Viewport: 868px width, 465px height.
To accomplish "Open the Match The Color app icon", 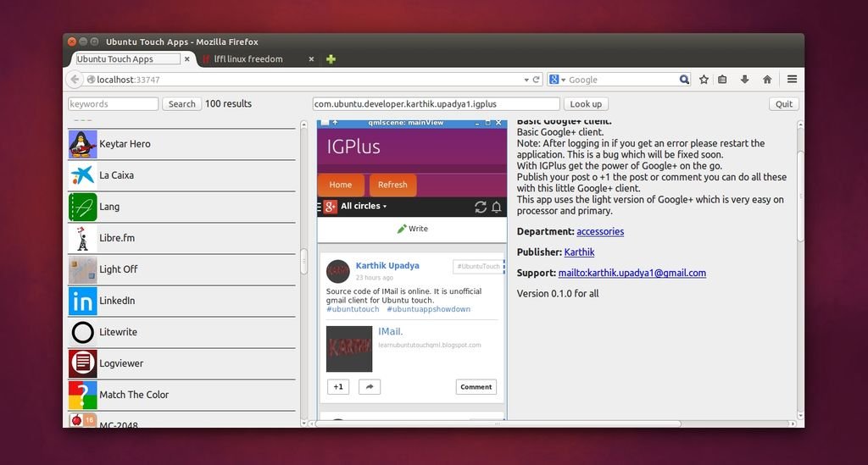I will click(x=82, y=395).
